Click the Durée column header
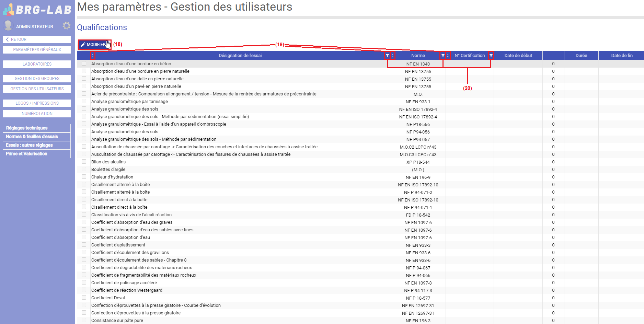 point(581,56)
